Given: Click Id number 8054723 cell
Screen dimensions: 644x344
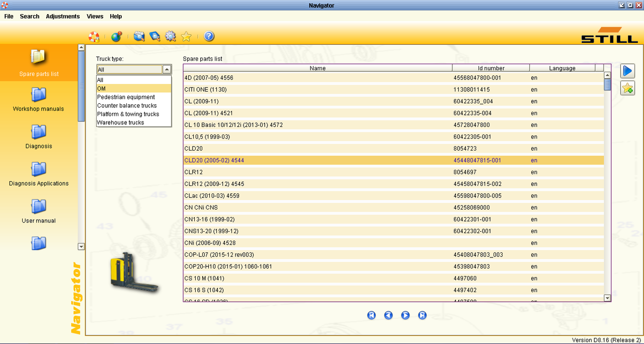Looking at the screenshot, I should click(x=491, y=149).
